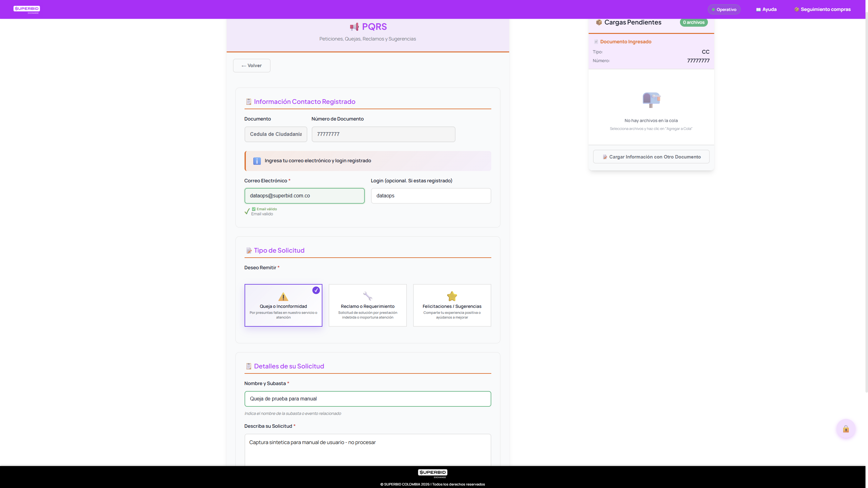Select Queja o Inconformidad option
This screenshot has width=868, height=488.
point(283,306)
